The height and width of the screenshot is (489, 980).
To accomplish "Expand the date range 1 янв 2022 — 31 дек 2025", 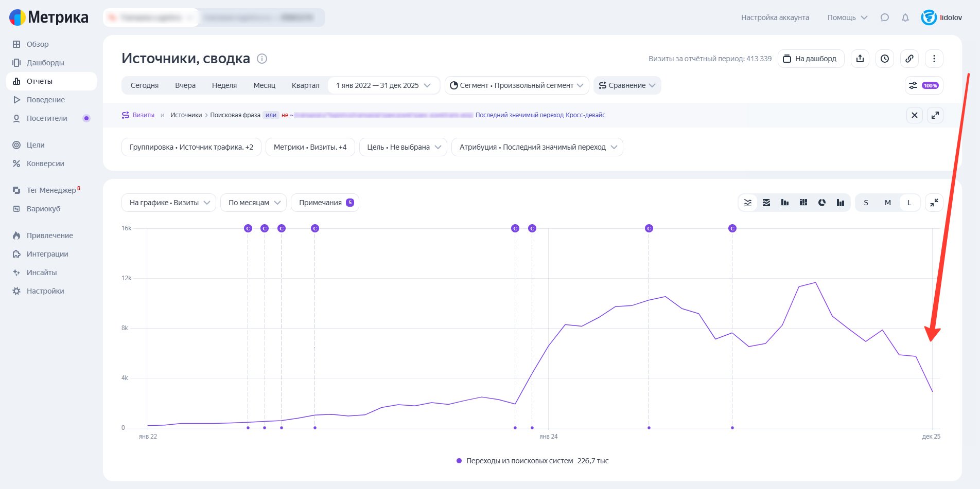I will pyautogui.click(x=383, y=85).
